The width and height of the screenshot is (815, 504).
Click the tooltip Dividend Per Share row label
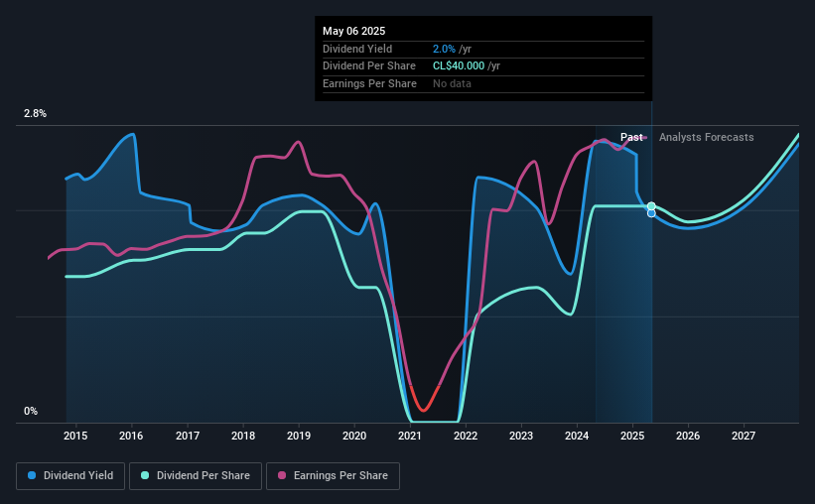[369, 66]
